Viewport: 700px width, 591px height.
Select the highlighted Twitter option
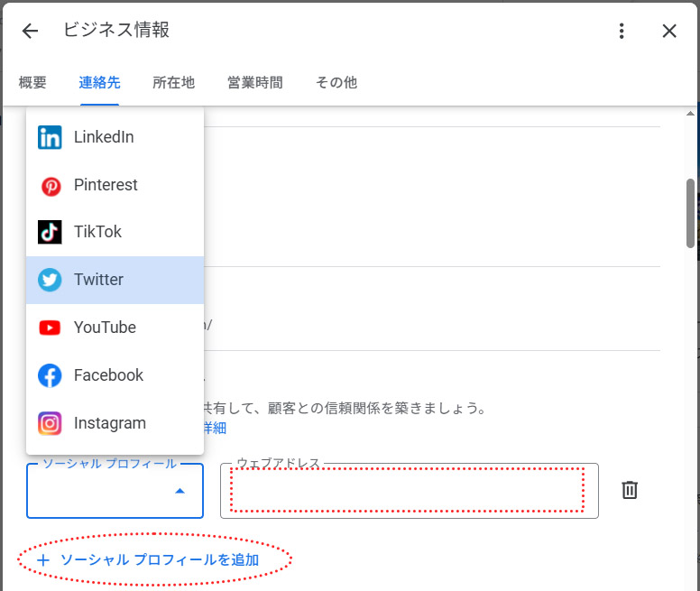[115, 280]
